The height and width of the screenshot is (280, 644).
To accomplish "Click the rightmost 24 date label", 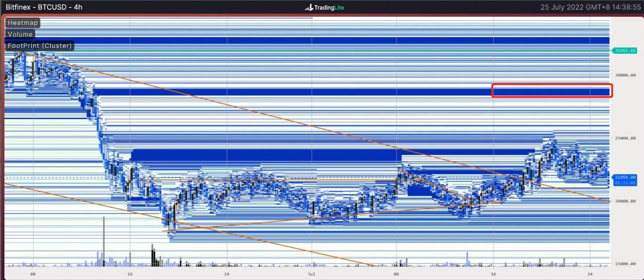I will point(590,274).
